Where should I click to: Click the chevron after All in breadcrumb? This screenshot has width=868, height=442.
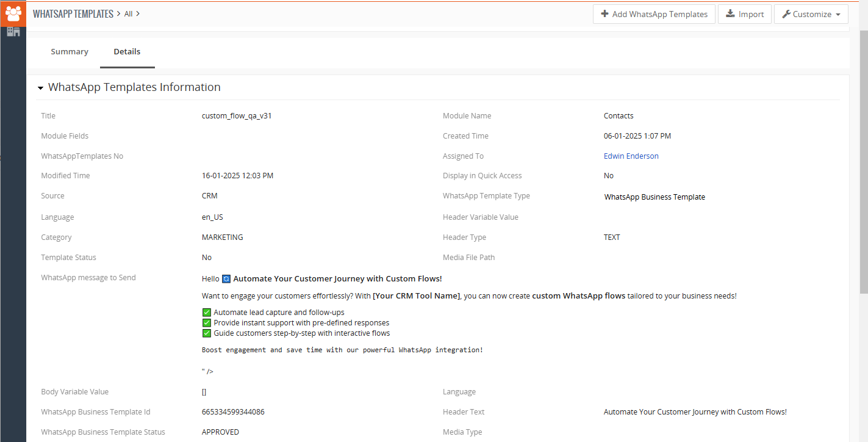point(138,13)
